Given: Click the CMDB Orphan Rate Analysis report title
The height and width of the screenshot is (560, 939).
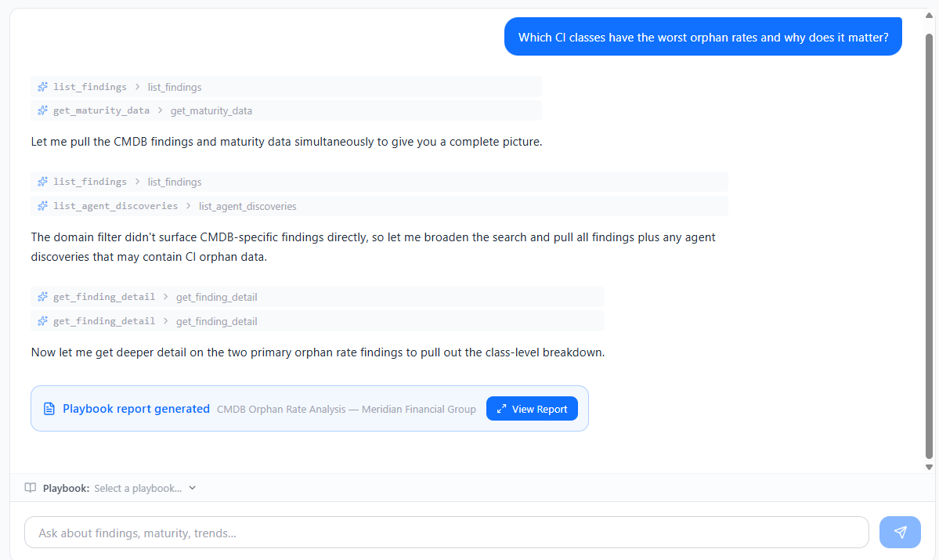Looking at the screenshot, I should [346, 409].
